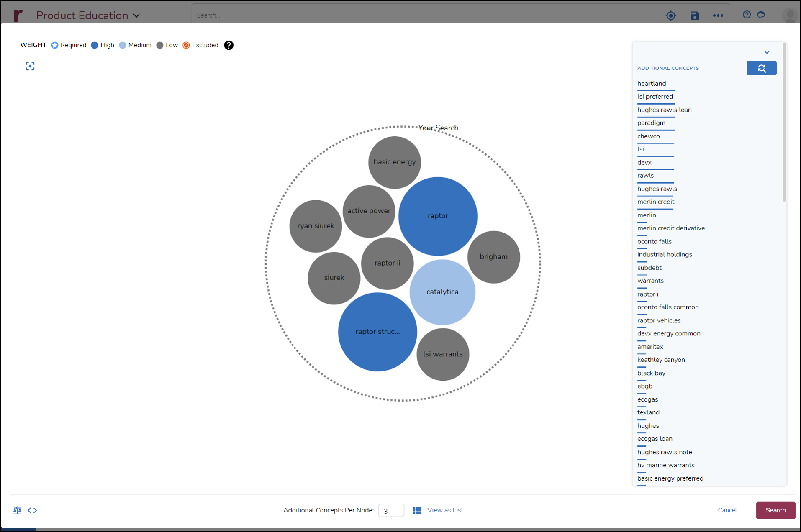This screenshot has height=532, width=801.
Task: Click the save disk icon
Action: click(695, 15)
